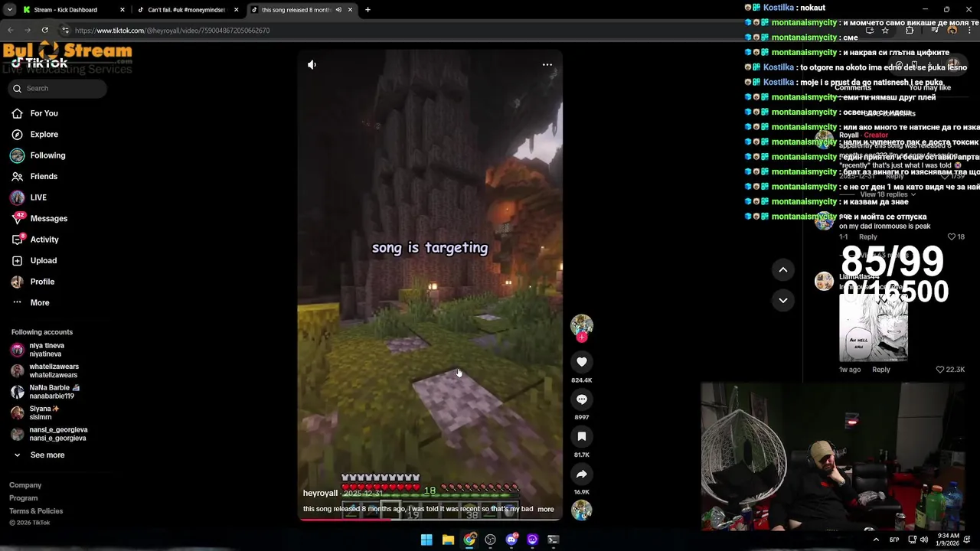
Task: Open the Company footer link
Action: [x=25, y=485]
